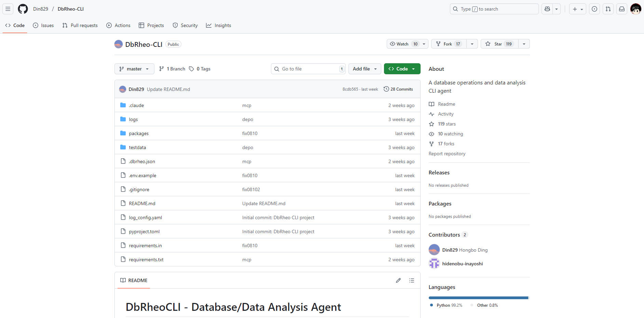Viewport: 644px width, 318px height.
Task: Click the pull requests icon in header
Action: click(608, 9)
